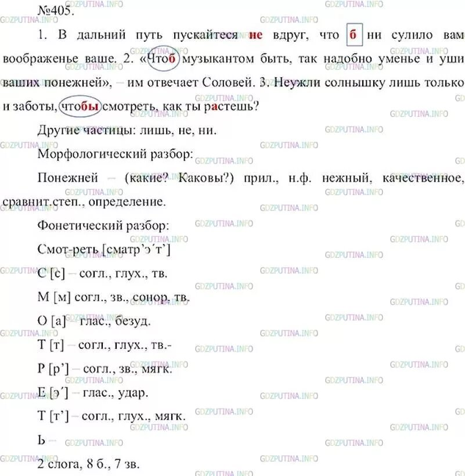Click the word 'солнышку' in sentence 3
This screenshot has height=476, width=465.
click(x=354, y=82)
